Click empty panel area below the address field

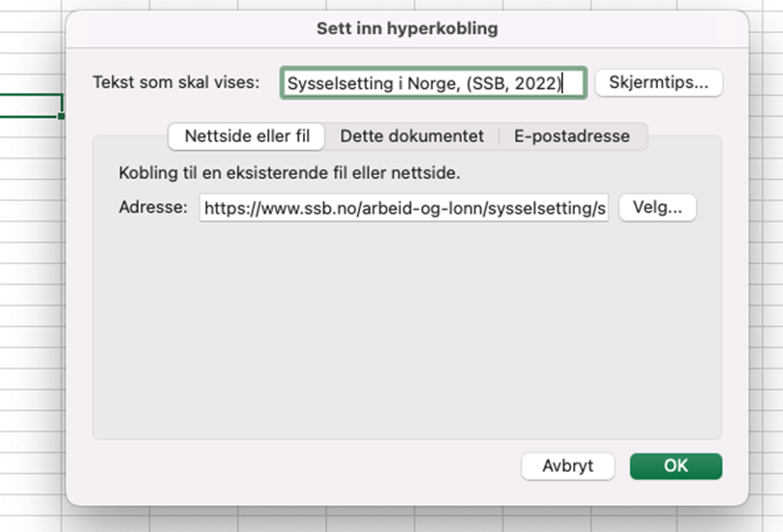(x=407, y=329)
